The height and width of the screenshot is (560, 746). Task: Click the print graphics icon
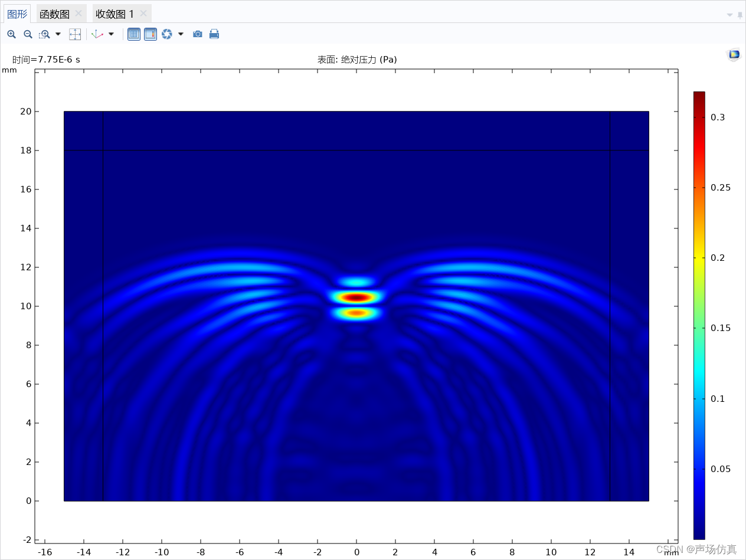pos(214,34)
